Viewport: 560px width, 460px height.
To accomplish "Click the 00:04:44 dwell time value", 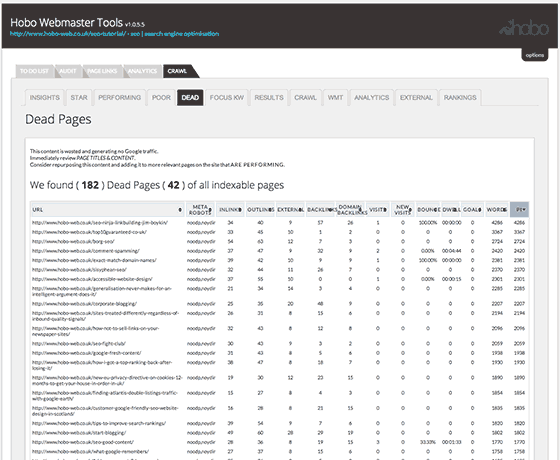I will click(451, 251).
